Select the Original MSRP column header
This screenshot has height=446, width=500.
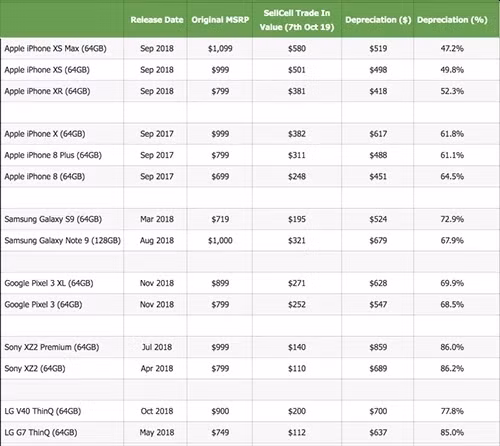tap(220, 20)
